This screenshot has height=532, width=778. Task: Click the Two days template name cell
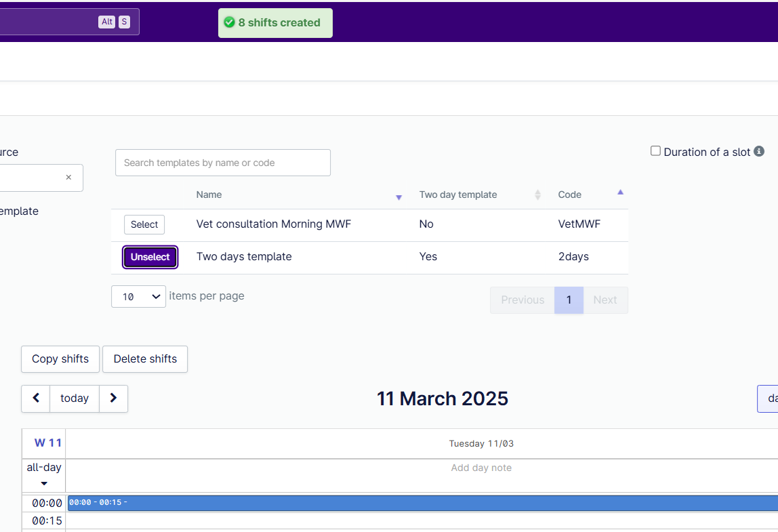click(x=243, y=257)
